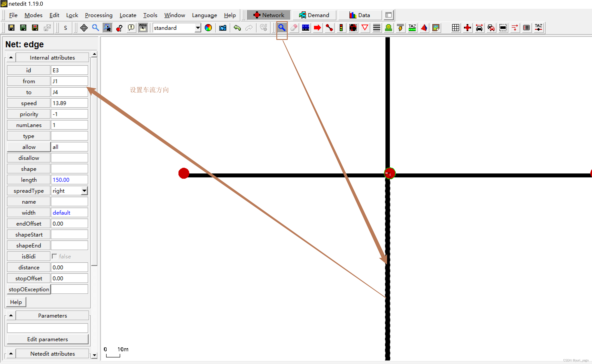
Task: Open the move mode red arrow
Action: [x=317, y=28]
